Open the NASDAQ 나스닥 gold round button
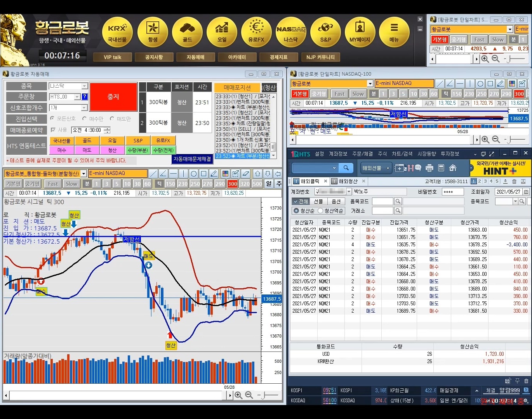The image size is (532, 419). click(291, 32)
